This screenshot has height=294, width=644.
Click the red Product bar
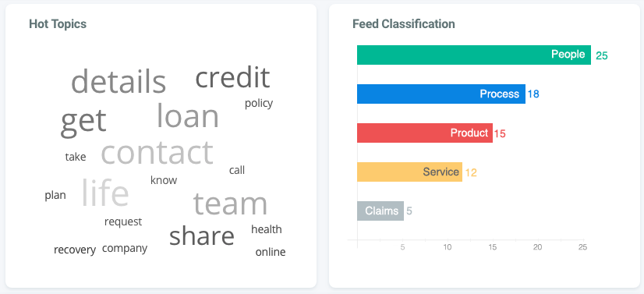point(425,133)
